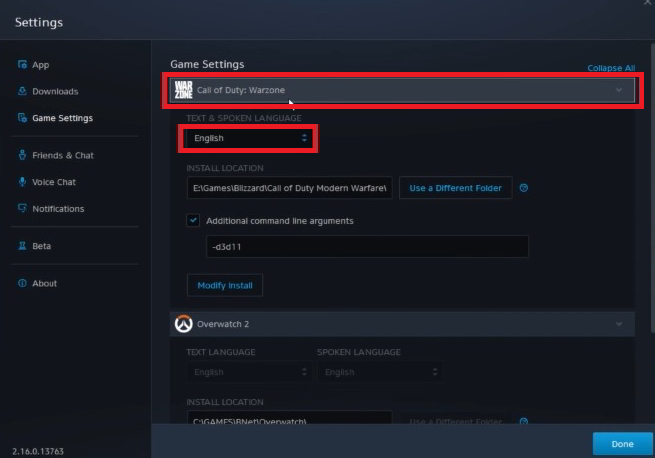655x458 pixels.
Task: Click the App settings icon in sidebar
Action: coord(22,64)
